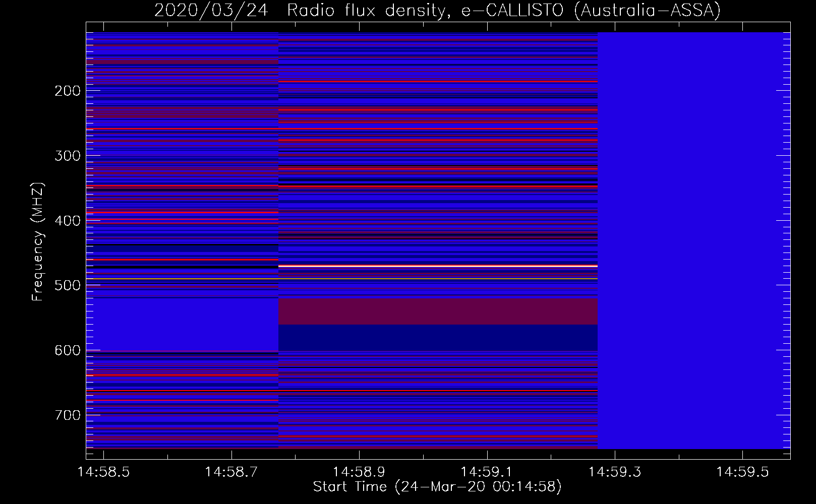This screenshot has width=816, height=504.
Task: Click the 14:59.5 time tick label
Action: 742,472
